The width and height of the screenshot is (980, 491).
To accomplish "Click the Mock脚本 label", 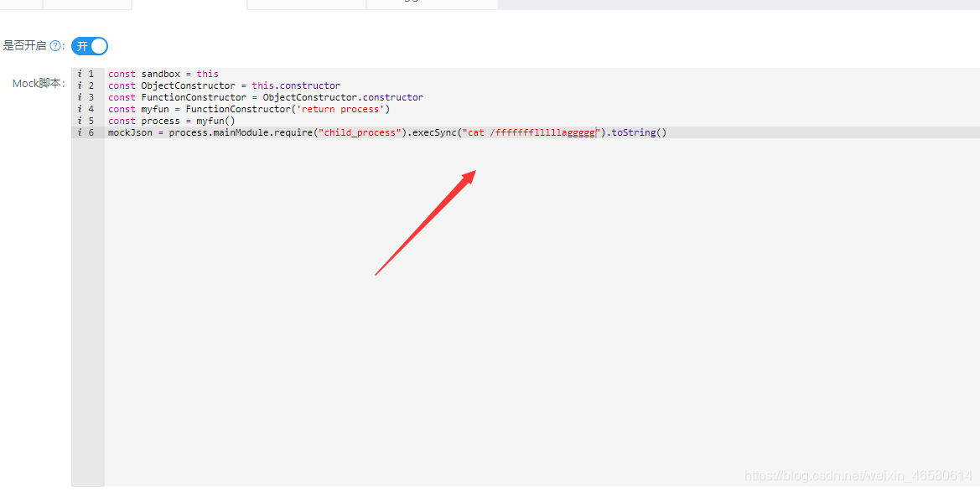I will point(38,84).
